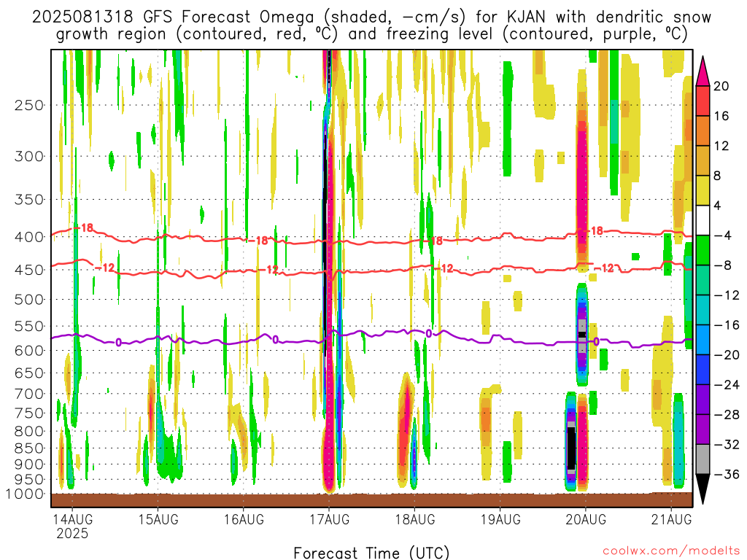
Task: Click the green colorbar swatch between -4 and -8
Action: [703, 250]
